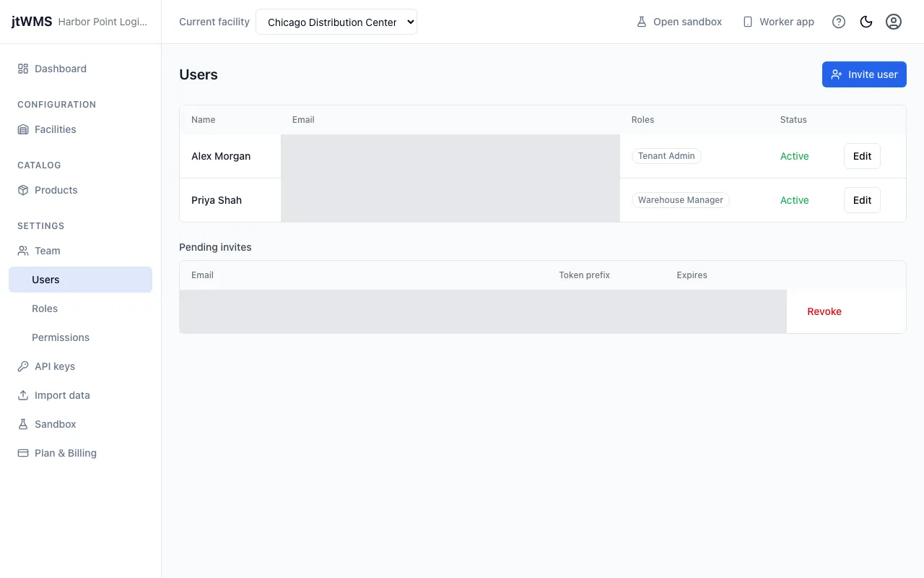Click the API keys key icon
The width and height of the screenshot is (924, 578).
pyautogui.click(x=23, y=366)
